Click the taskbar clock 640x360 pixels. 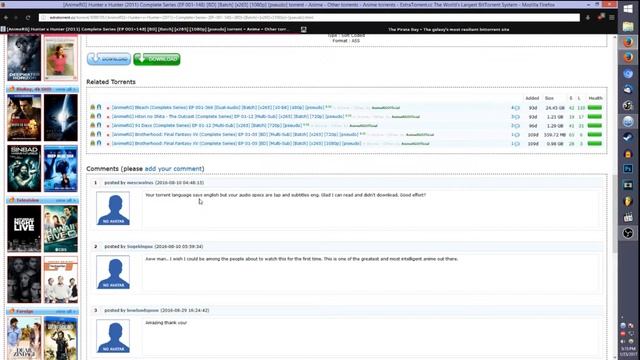pos(629,351)
